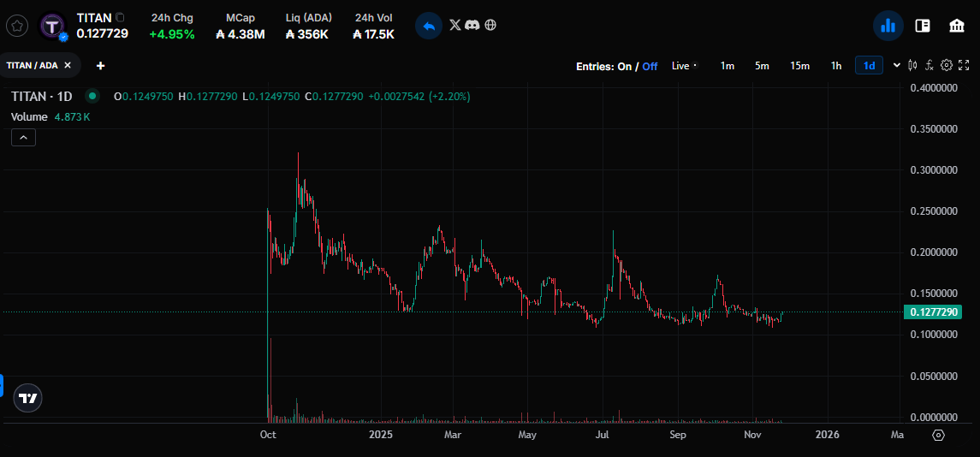Screen dimensions: 980x457
Task: Close the TITAN / ADA tab
Action: coord(68,65)
